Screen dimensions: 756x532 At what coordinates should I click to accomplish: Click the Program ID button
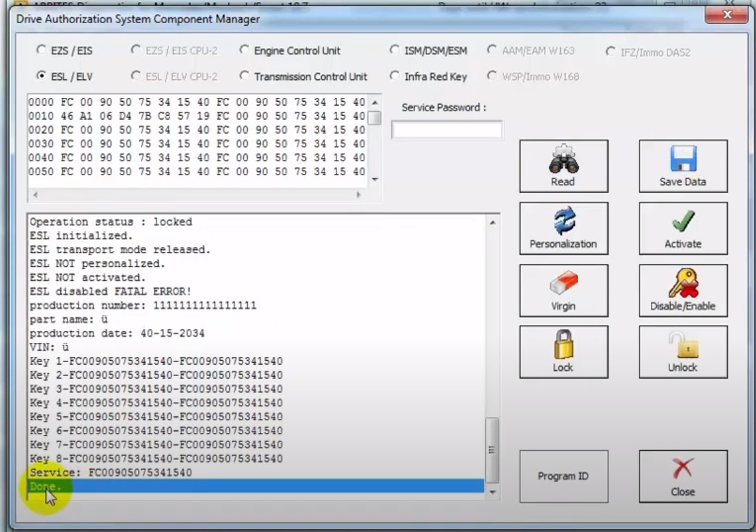[x=563, y=476]
